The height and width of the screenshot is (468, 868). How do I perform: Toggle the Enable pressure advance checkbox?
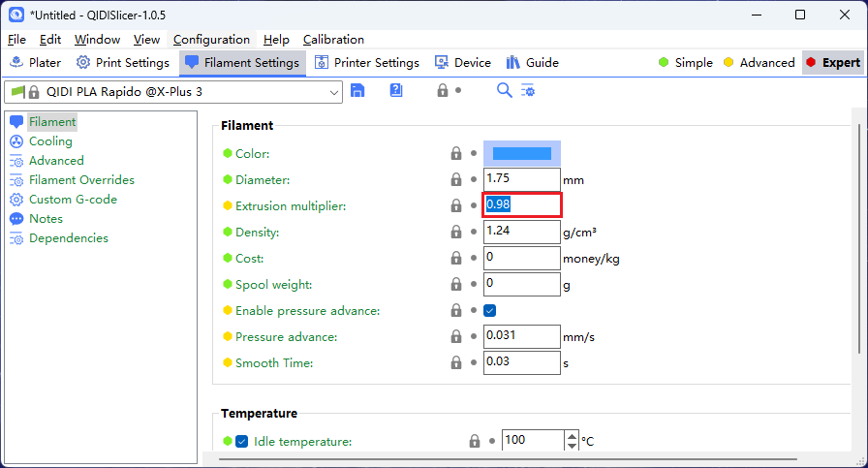point(490,311)
